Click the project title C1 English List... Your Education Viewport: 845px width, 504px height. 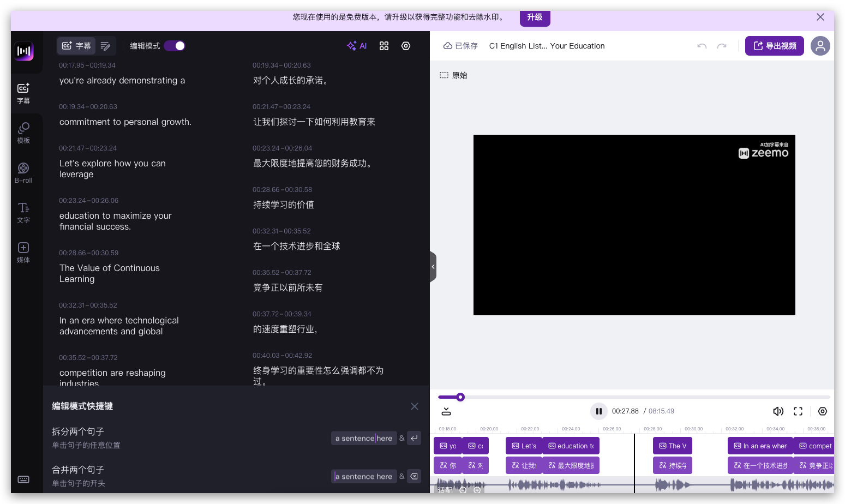[x=547, y=46]
